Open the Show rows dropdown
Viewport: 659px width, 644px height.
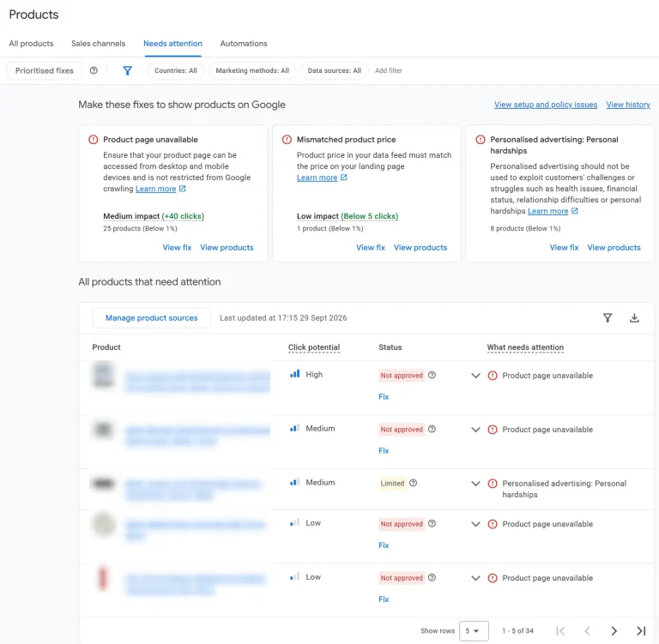[474, 630]
